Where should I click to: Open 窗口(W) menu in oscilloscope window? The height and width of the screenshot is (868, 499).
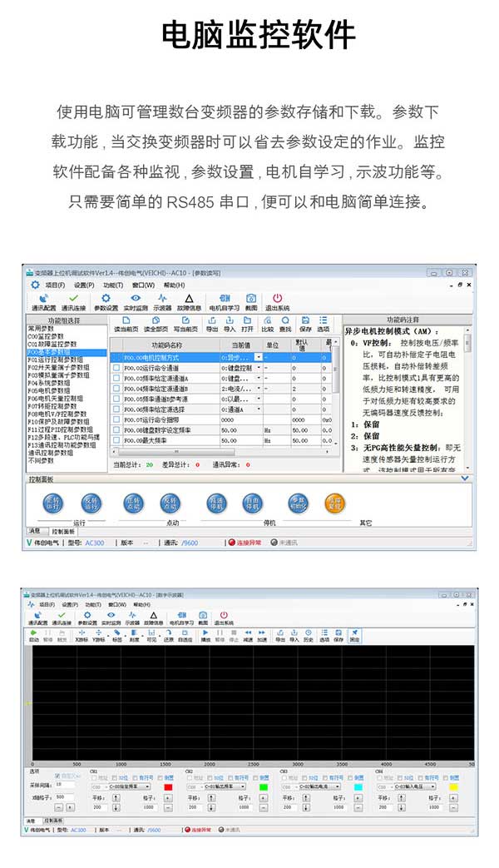118,605
